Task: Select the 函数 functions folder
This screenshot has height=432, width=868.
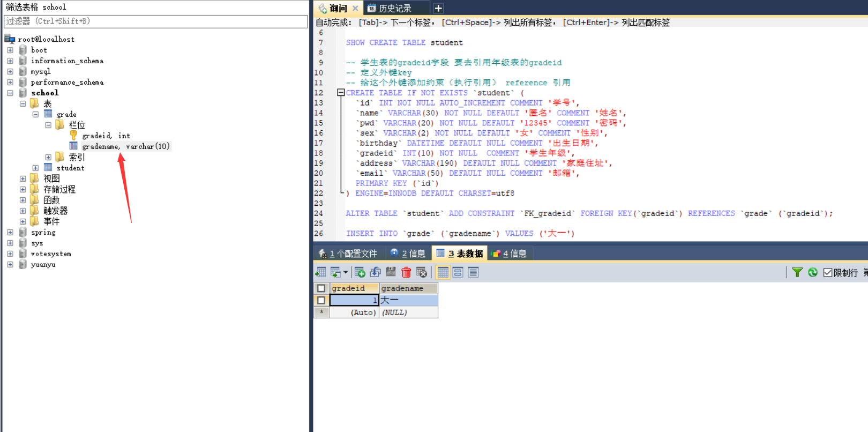Action: pos(51,200)
